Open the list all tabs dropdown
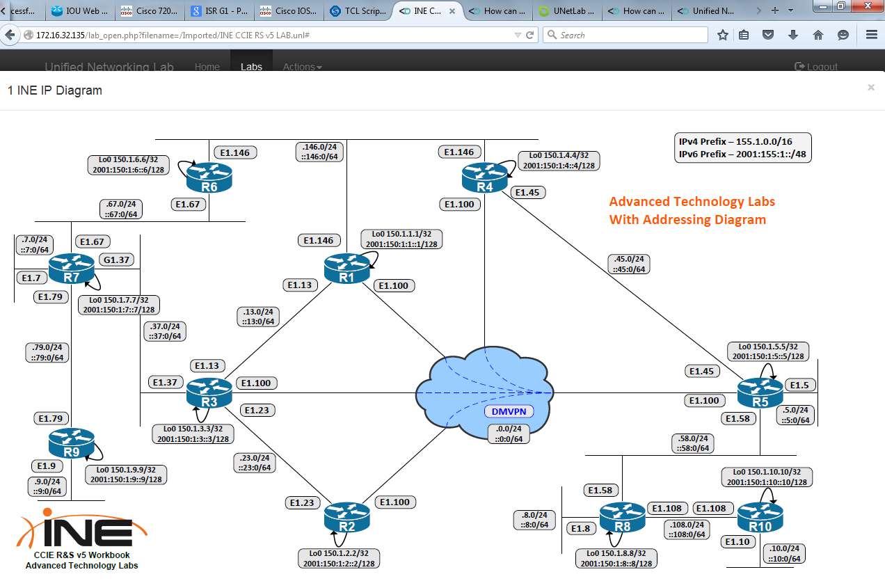Viewport: 885px width, 588px height. pyautogui.click(x=792, y=10)
